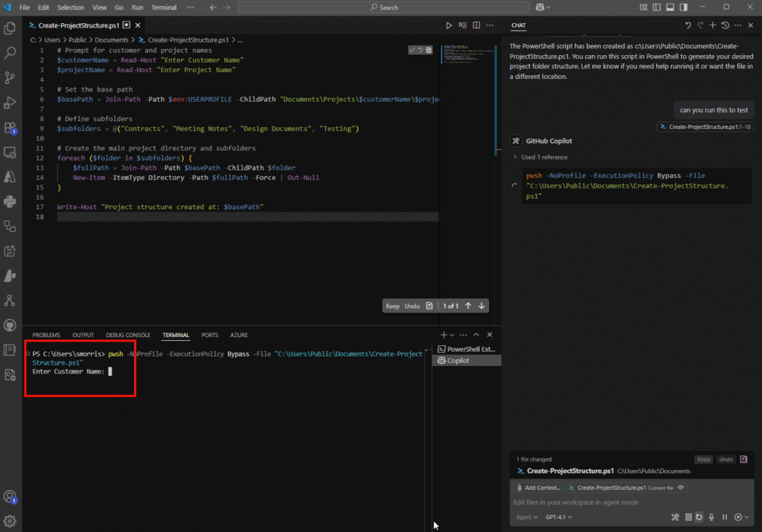Show chat history

click(725, 25)
